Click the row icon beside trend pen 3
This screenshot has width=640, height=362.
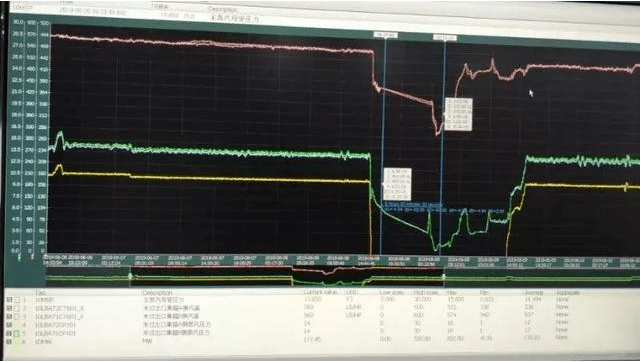[x=9, y=317]
